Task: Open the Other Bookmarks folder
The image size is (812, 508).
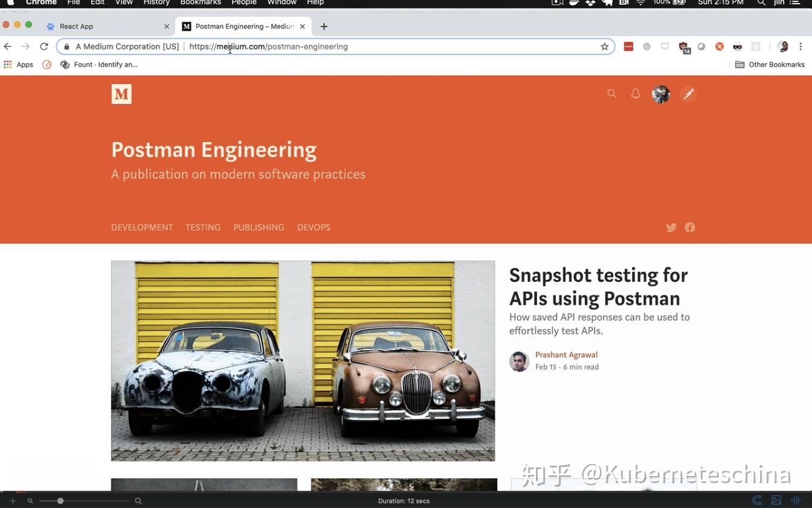Action: pos(770,65)
